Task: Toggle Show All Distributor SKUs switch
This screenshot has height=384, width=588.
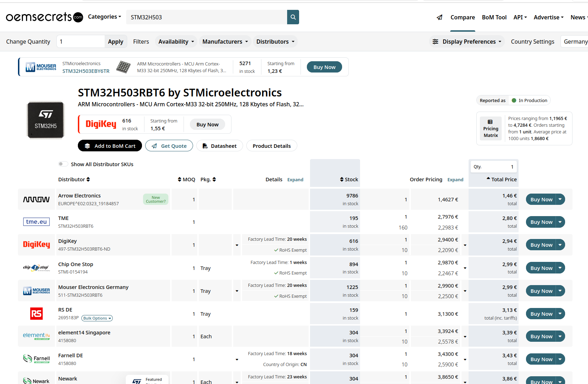Action: 63,164
